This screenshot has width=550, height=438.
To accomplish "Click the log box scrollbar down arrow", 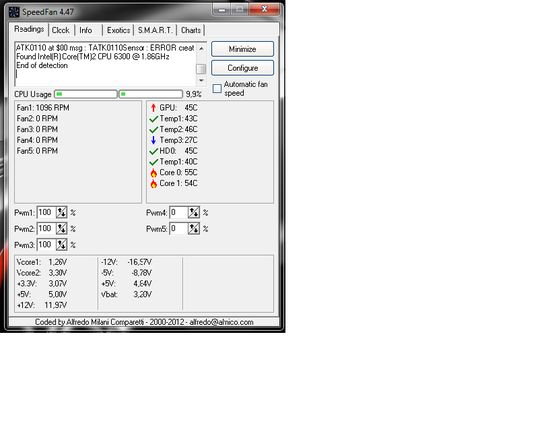I will pos(201,80).
